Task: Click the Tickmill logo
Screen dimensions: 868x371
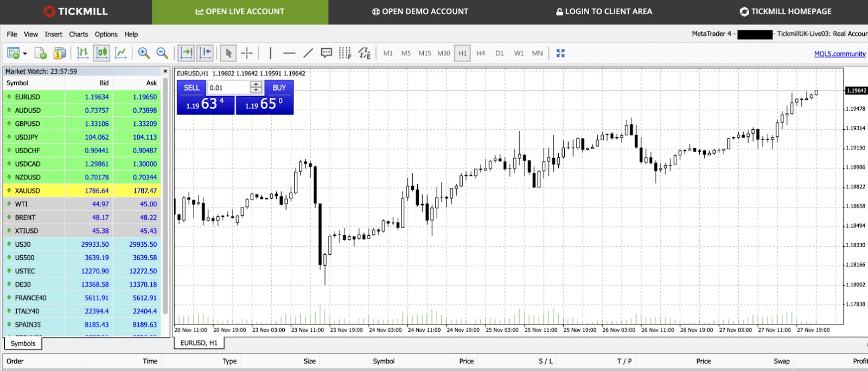Action: coord(75,11)
